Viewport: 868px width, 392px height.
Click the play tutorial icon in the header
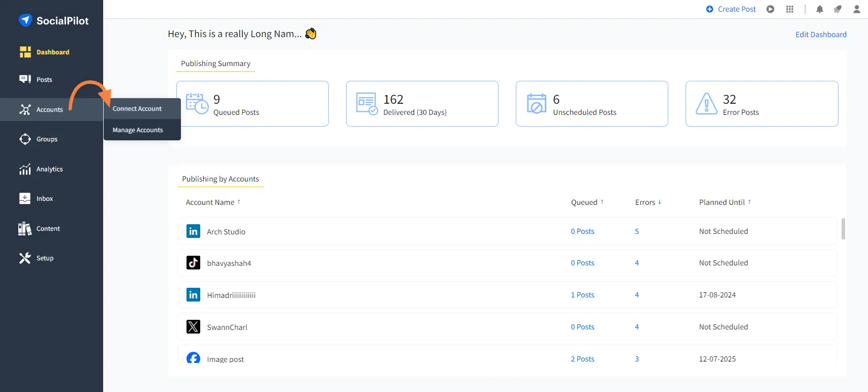[770, 9]
